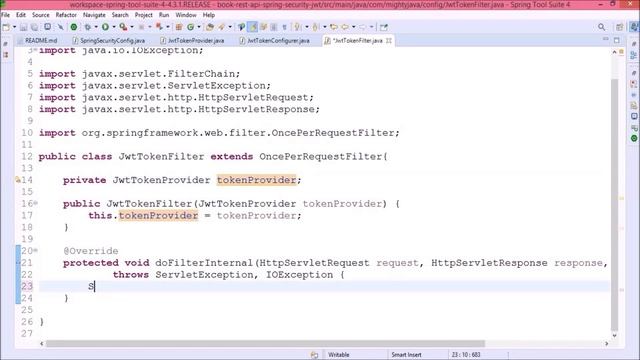The width and height of the screenshot is (640, 360).
Task: Click the vertical scrollbar up arrow
Action: pyautogui.click(x=614, y=52)
